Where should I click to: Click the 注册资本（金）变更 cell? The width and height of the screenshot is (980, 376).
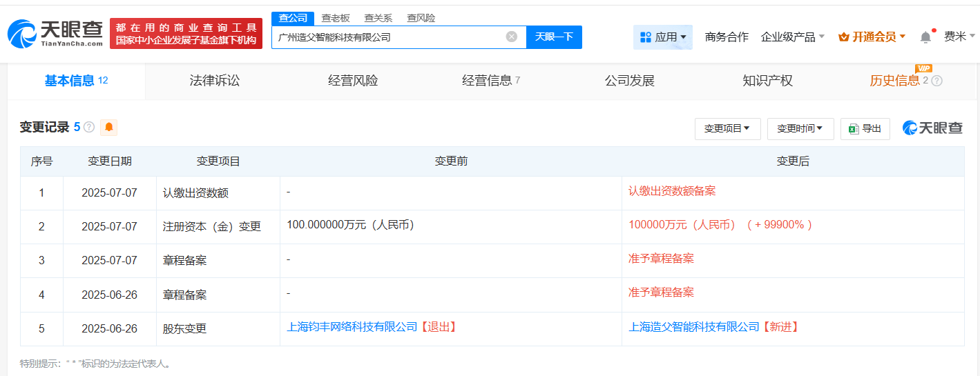218,226
